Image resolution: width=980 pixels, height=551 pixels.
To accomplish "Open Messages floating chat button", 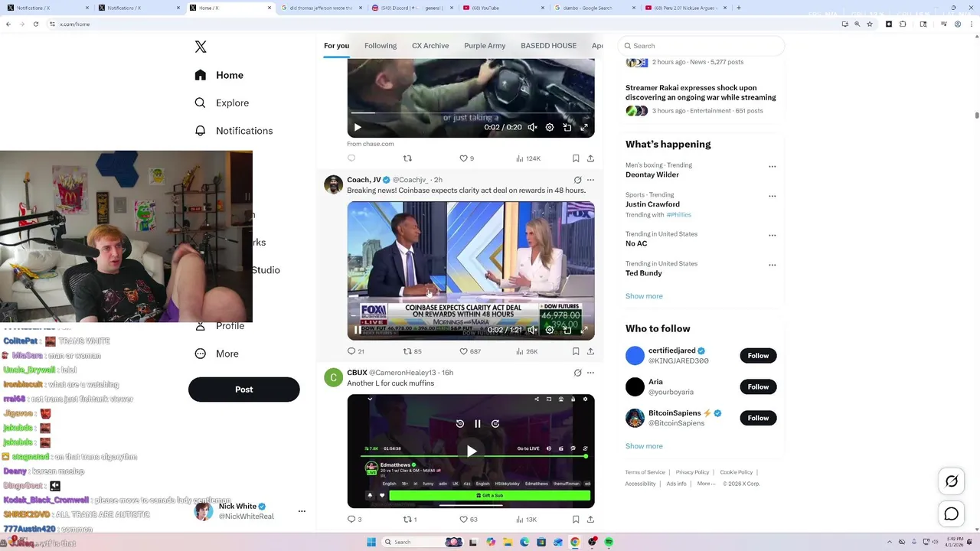I will click(952, 514).
